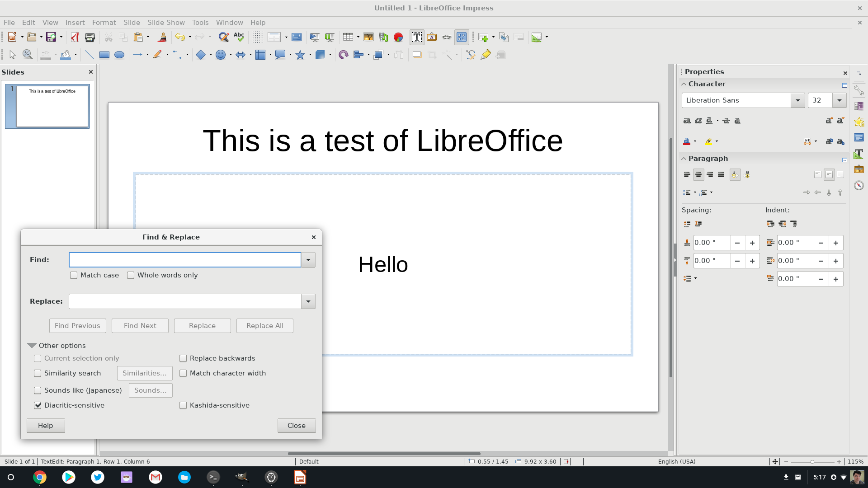The width and height of the screenshot is (868, 488).
Task: Open the Format menu
Action: pos(104,23)
